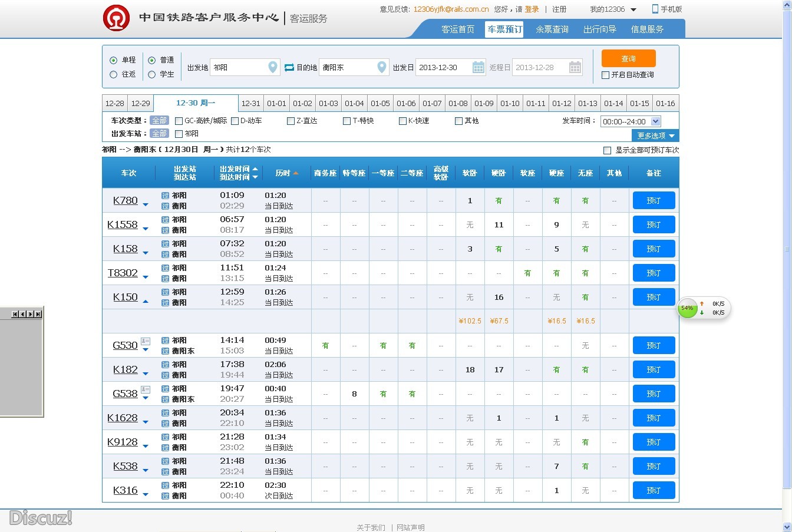
Task: Open the departure date calendar icon
Action: (478, 67)
